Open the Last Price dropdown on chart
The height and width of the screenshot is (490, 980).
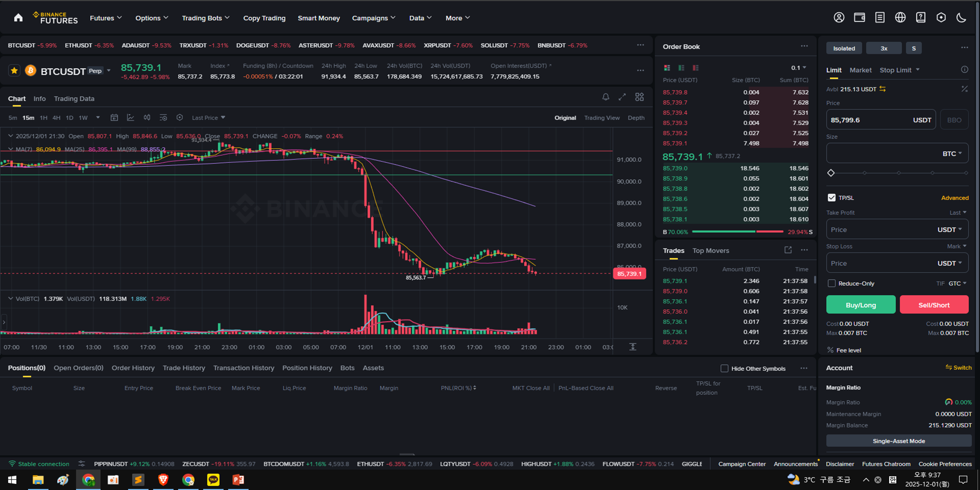208,118
